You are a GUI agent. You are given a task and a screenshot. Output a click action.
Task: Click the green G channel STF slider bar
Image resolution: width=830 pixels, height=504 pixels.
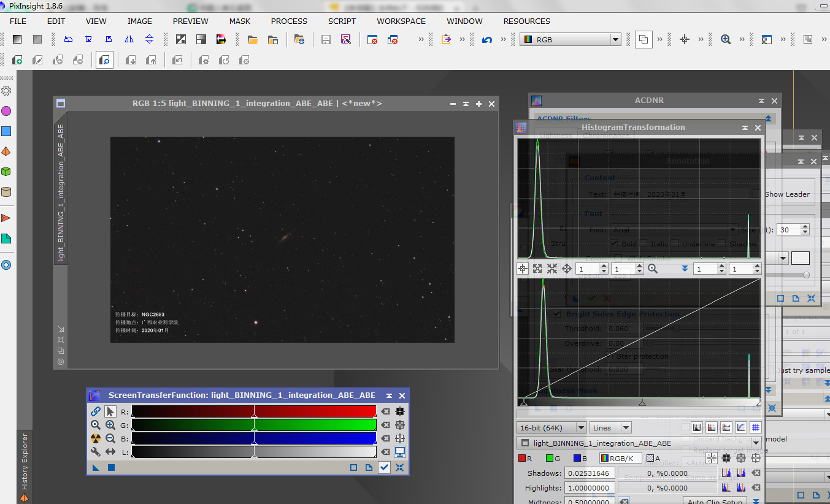(254, 425)
